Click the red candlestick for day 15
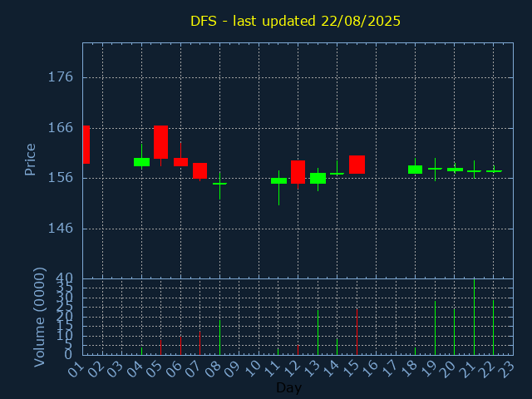This screenshot has height=399, width=532. tap(357, 165)
